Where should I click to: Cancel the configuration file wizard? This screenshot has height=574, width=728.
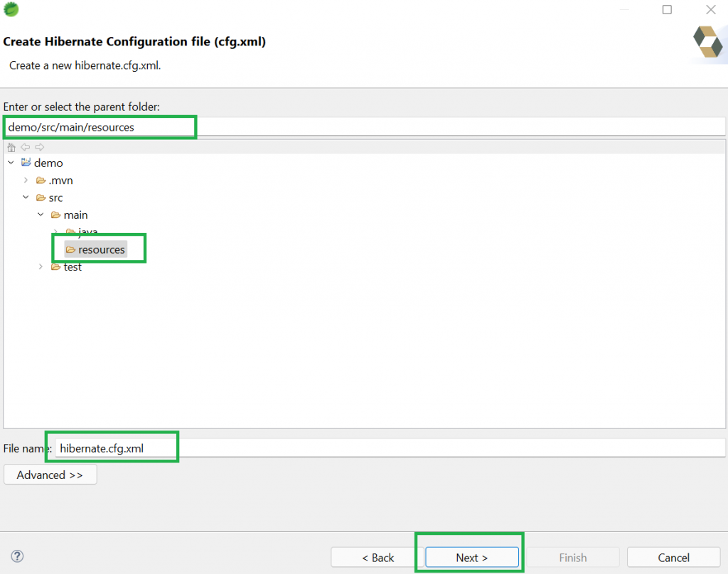[674, 557]
